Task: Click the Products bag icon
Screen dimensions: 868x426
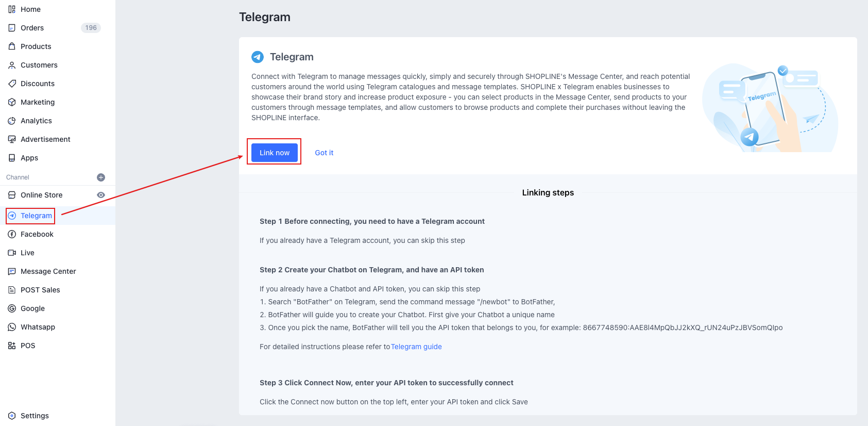Action: (12, 46)
